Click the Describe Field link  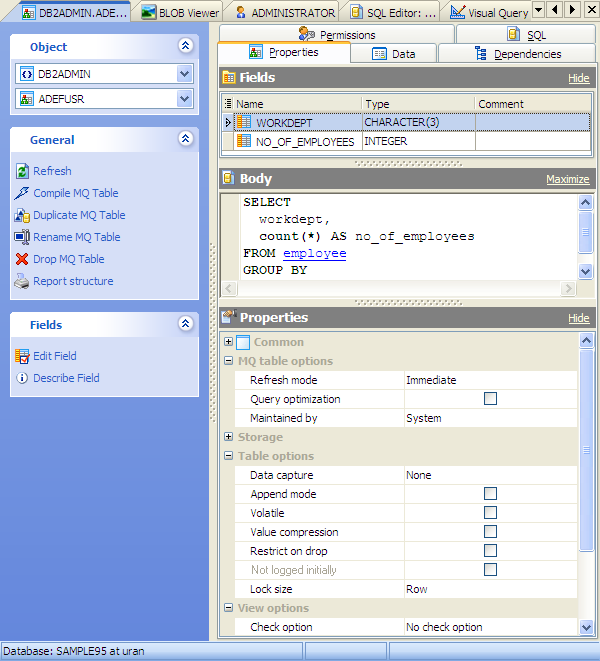(x=66, y=378)
